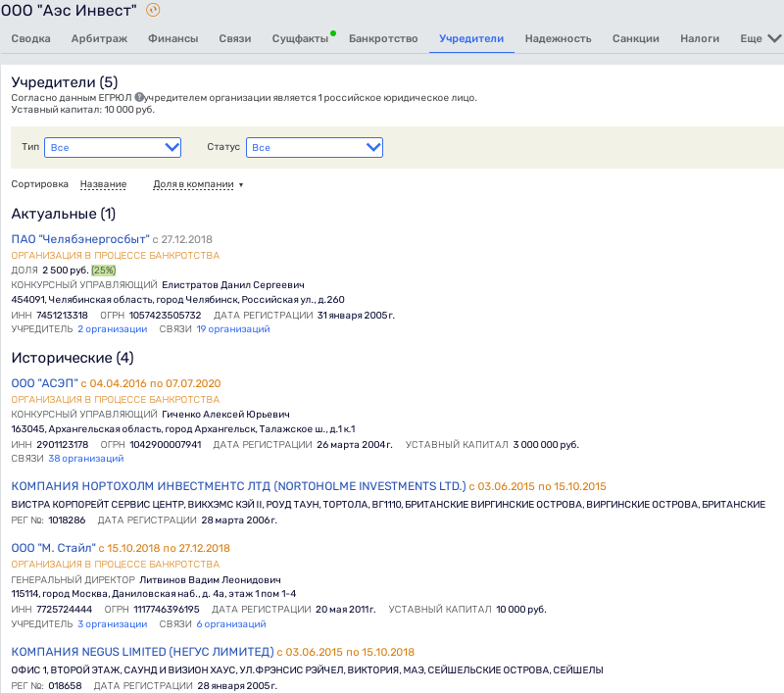
Task: Click the ЕГРЮЛ help question-mark icon
Action: click(x=139, y=97)
